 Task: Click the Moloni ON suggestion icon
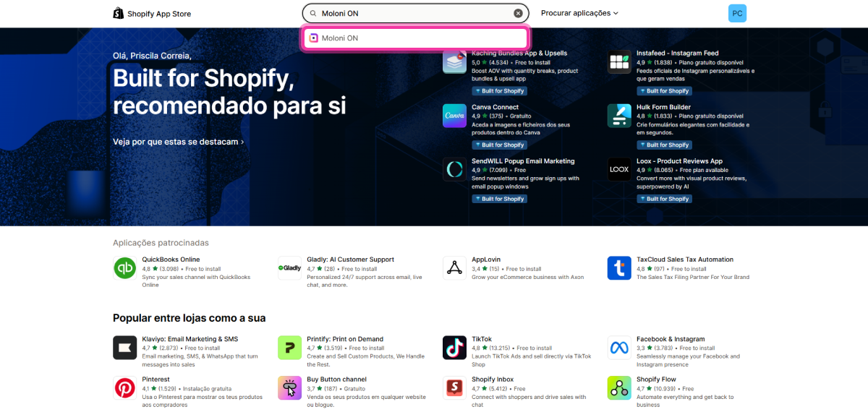(x=314, y=38)
